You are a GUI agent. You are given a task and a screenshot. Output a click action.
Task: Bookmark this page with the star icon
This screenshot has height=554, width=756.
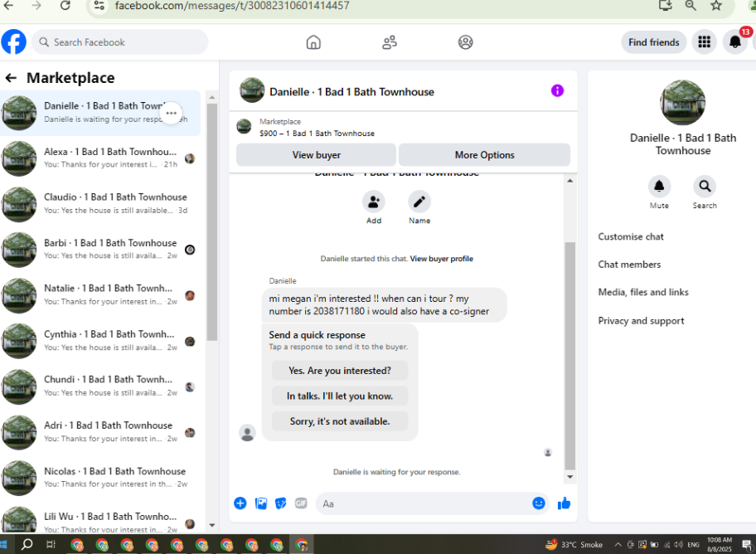716,5
